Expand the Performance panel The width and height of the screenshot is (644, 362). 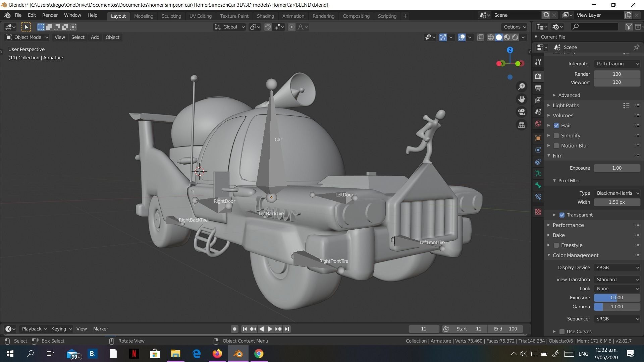coord(568,225)
